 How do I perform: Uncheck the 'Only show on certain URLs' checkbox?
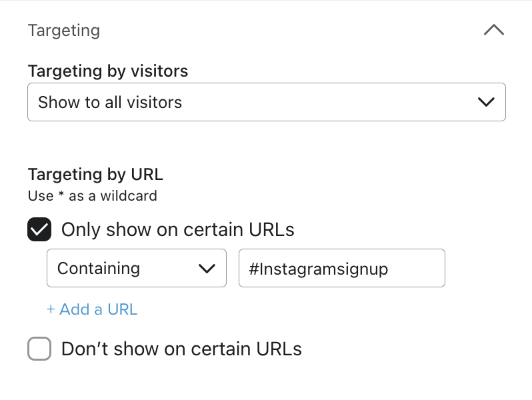point(39,230)
